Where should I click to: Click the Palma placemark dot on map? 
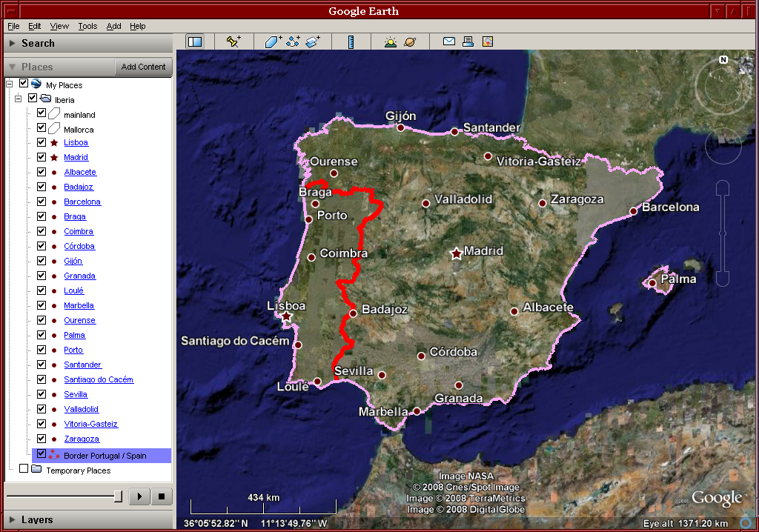coord(652,283)
